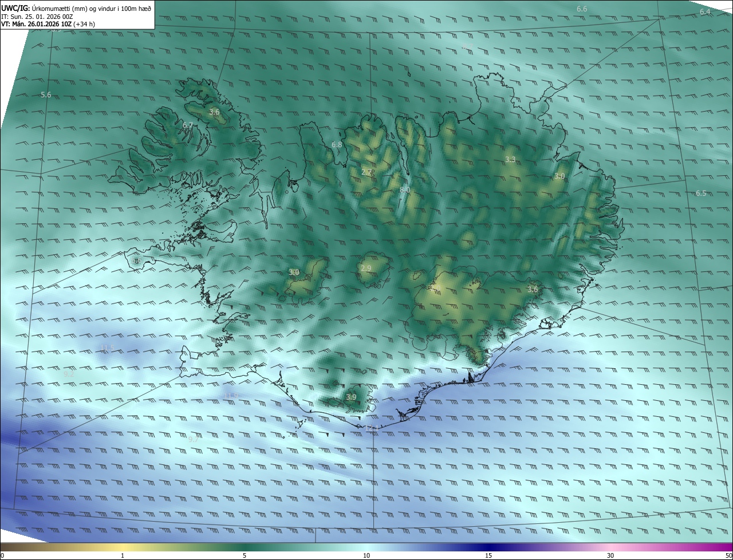The width and height of the screenshot is (733, 560).
Task: Click the color scale tick labeled 0
Action: point(2,555)
